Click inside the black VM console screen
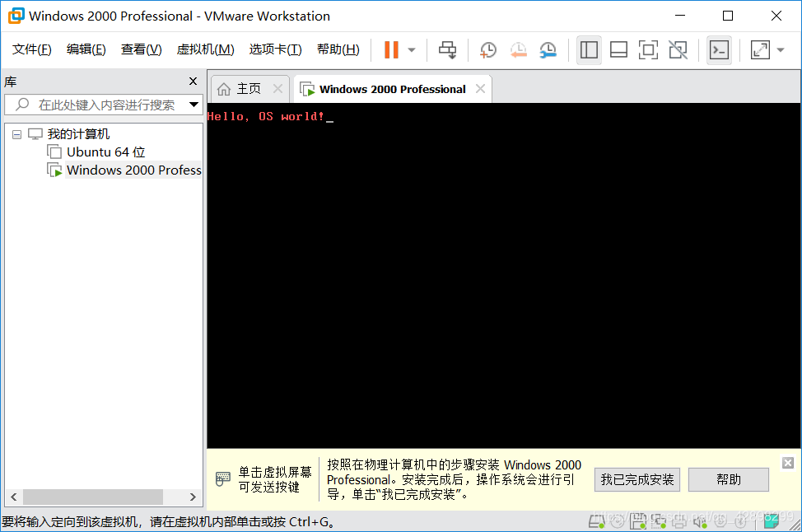Viewport: 802px width, 532px height. click(x=504, y=276)
